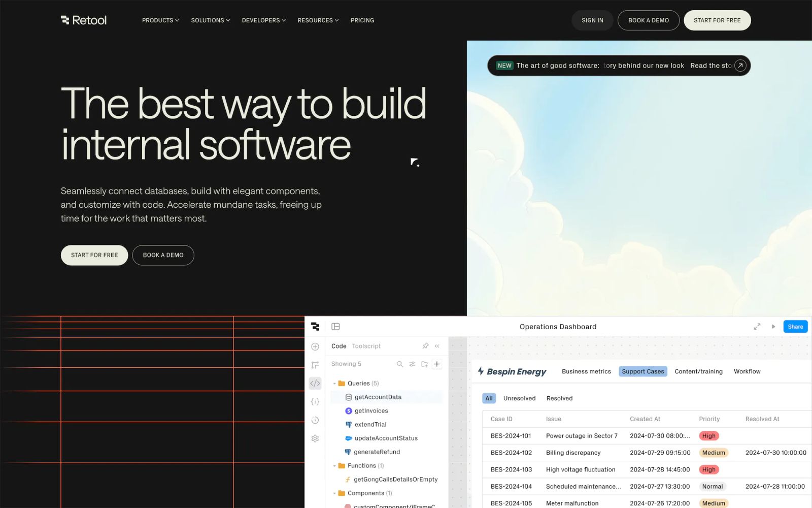Switch to the Toolscript tab
Image resolution: width=812 pixels, height=508 pixels.
pyautogui.click(x=366, y=346)
